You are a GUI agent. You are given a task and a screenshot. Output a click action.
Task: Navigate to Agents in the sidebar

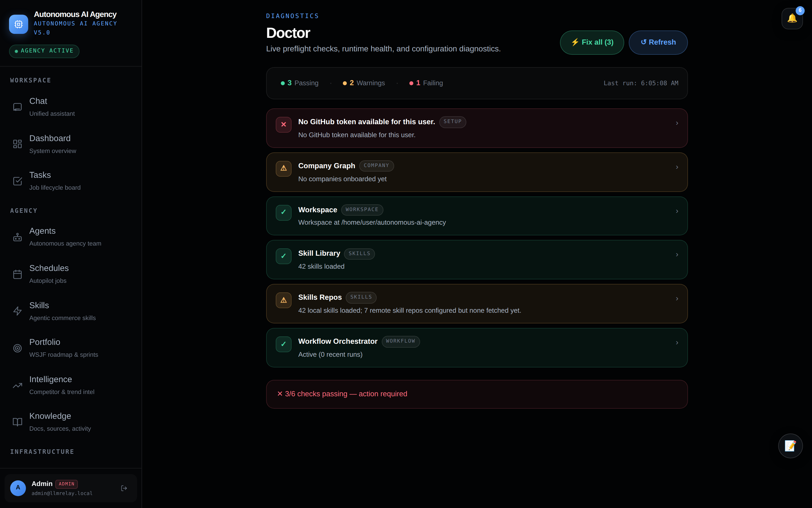[70, 237]
